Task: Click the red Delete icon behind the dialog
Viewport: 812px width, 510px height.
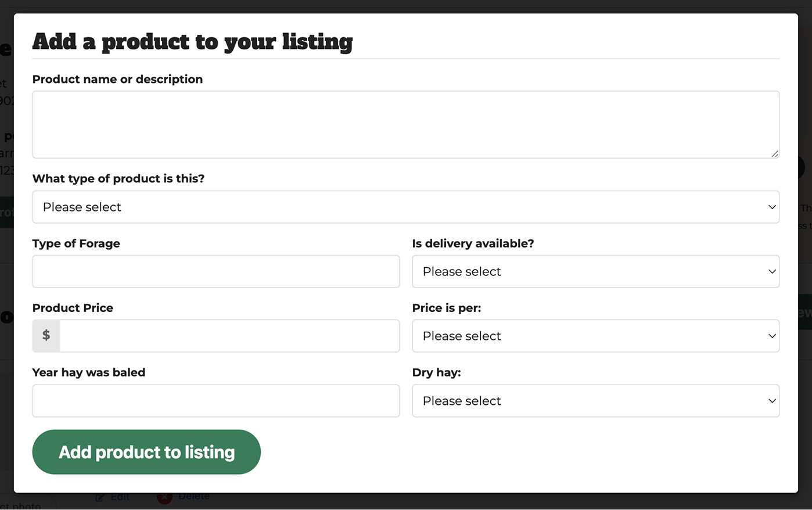Action: (x=164, y=497)
